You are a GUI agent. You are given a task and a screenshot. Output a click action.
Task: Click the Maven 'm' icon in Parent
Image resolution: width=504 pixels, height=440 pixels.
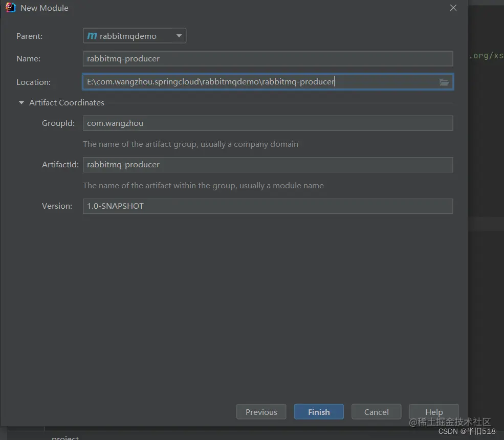[92, 36]
